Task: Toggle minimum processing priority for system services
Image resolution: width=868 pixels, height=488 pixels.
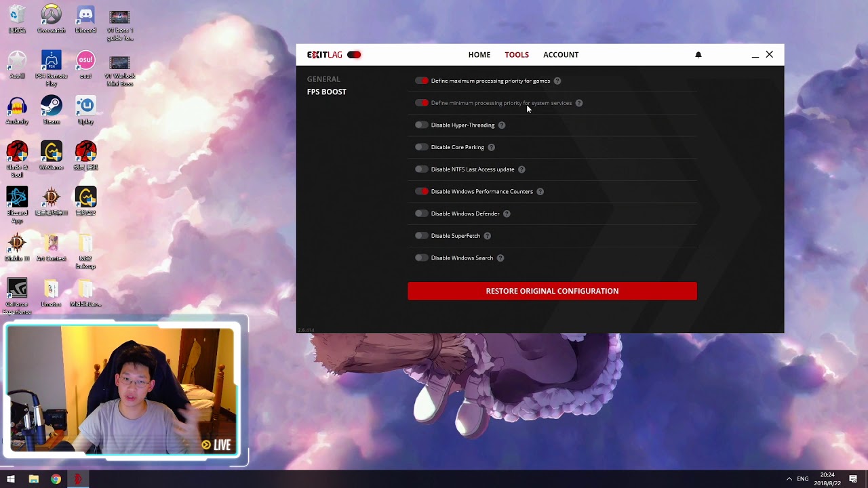Action: click(422, 103)
